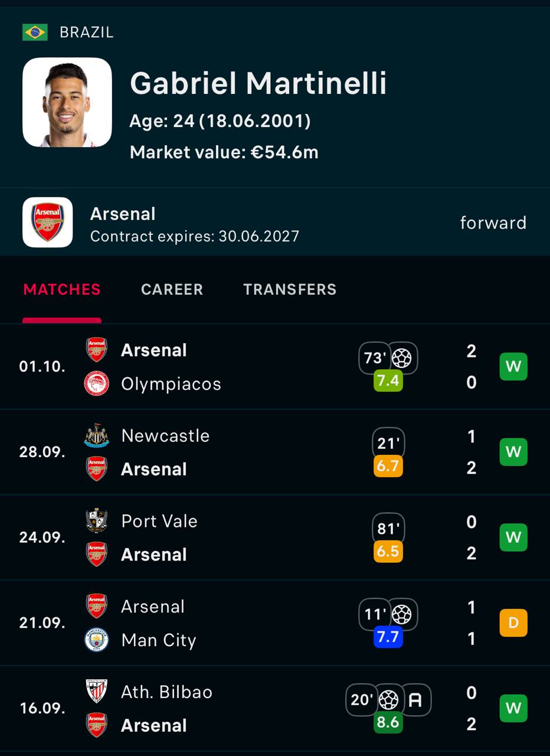This screenshot has height=756, width=550.
Task: Click the Olympiacos team crest
Action: point(97,384)
